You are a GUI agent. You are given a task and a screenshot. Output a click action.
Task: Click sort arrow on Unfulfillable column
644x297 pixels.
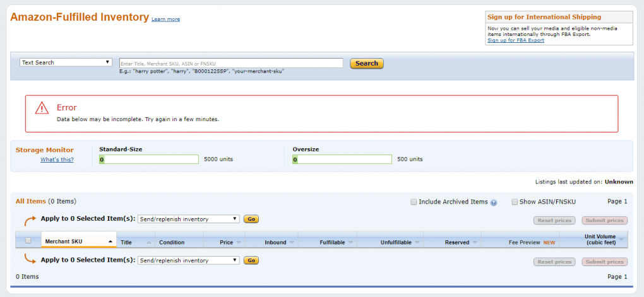click(x=417, y=243)
